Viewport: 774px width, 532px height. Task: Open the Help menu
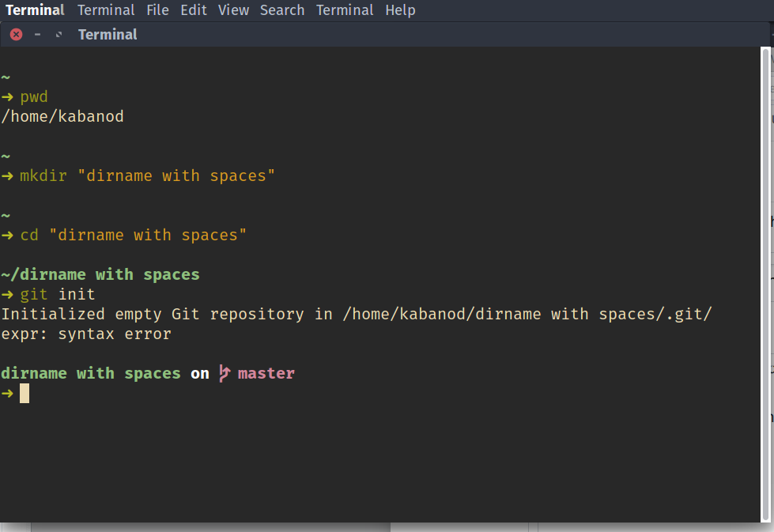(x=400, y=9)
